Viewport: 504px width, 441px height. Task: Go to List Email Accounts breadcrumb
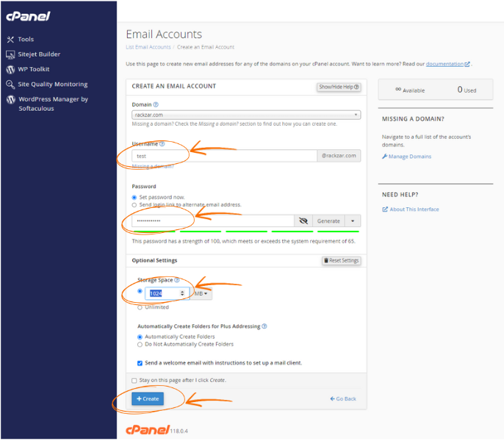click(x=148, y=47)
